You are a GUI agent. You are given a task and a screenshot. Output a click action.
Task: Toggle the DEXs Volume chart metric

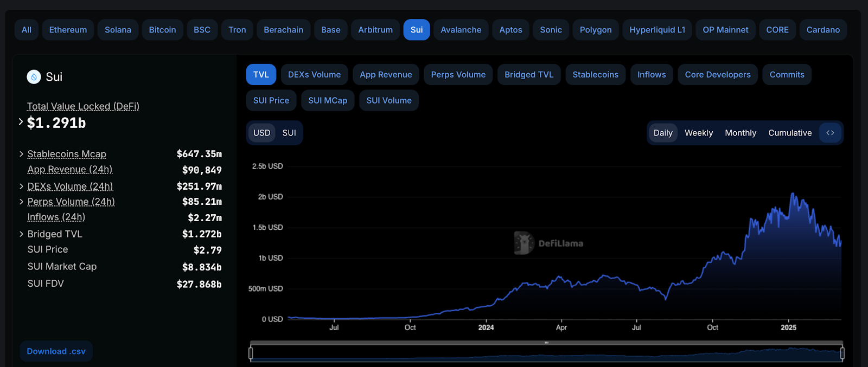click(314, 75)
